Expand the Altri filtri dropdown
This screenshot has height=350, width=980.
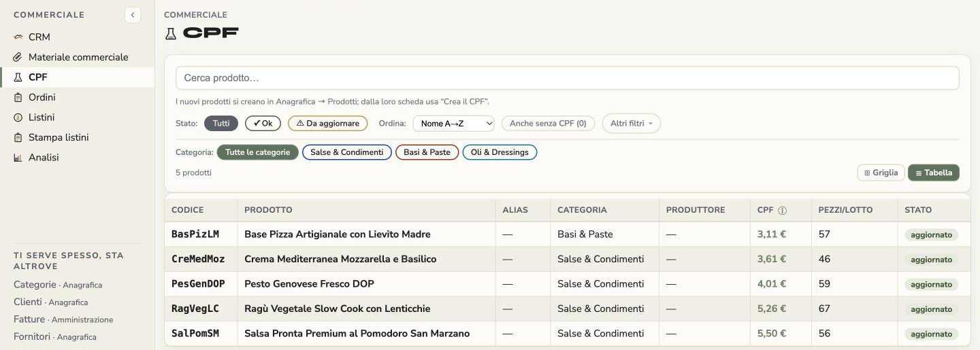point(632,124)
